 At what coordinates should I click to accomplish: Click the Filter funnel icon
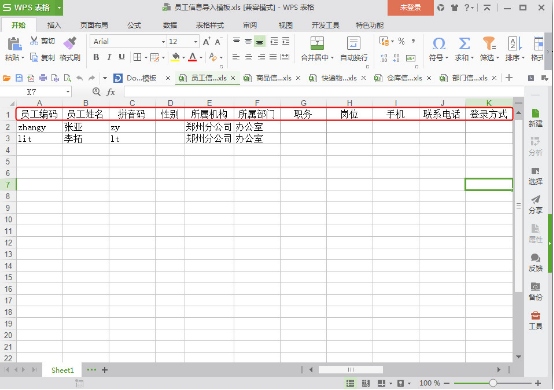[489, 43]
